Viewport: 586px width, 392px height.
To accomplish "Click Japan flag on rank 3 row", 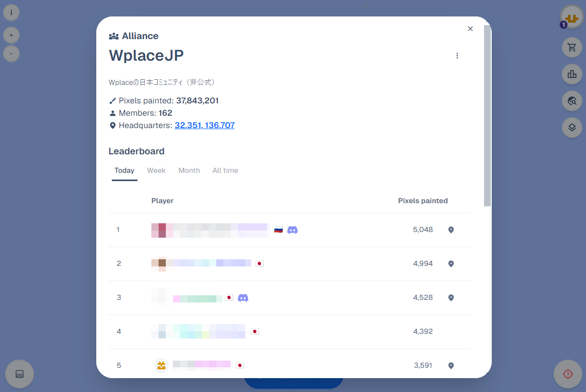I will click(x=229, y=297).
